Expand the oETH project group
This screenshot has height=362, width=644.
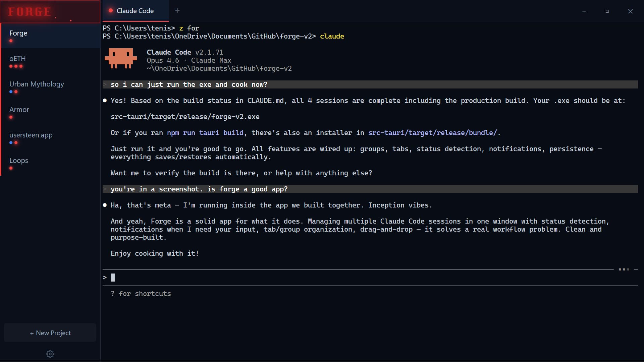tap(18, 59)
